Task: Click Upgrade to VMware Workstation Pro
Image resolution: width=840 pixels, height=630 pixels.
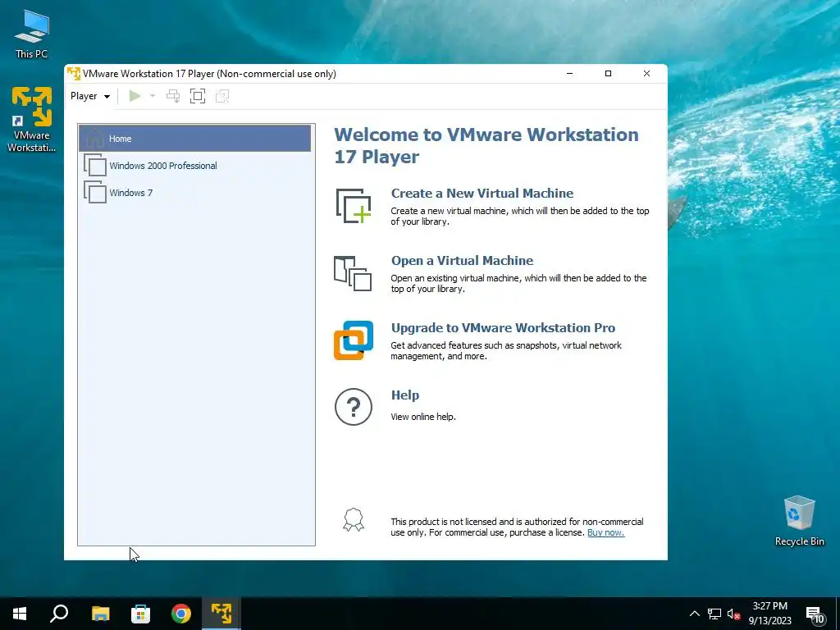Action: click(x=503, y=328)
